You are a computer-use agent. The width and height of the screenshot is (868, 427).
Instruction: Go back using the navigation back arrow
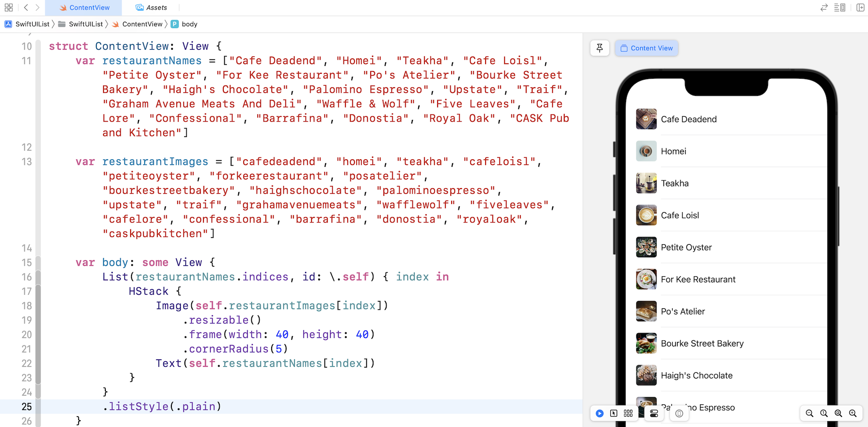26,7
